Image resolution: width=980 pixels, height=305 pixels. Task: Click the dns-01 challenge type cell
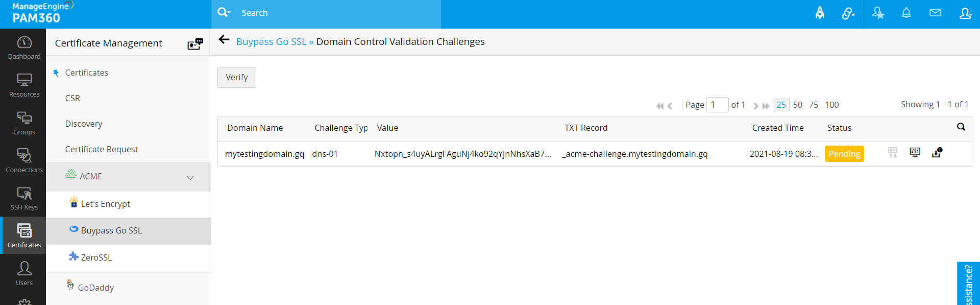325,154
